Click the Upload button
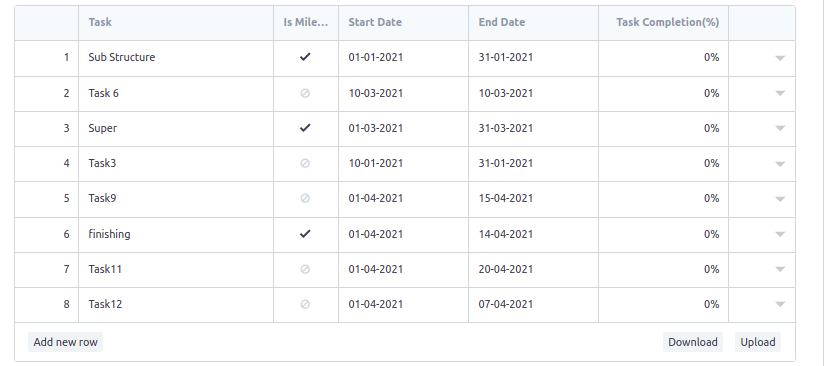Image resolution: width=830 pixels, height=366 pixels. coord(757,342)
